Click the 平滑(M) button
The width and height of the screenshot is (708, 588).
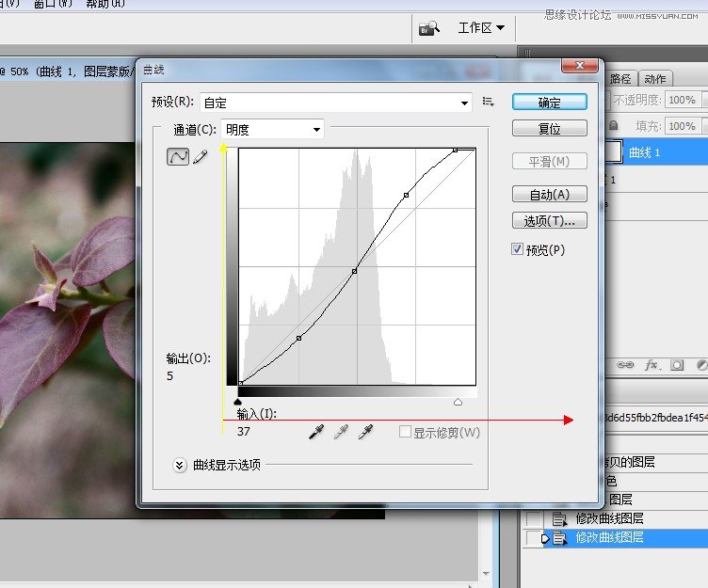550,161
